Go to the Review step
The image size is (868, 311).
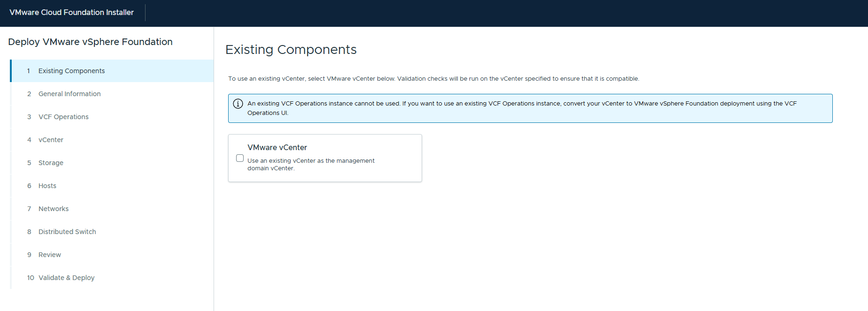[x=50, y=255]
